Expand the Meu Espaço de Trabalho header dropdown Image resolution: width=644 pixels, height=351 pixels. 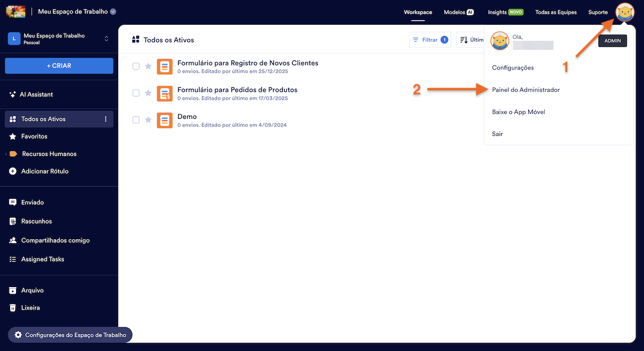[x=113, y=12]
